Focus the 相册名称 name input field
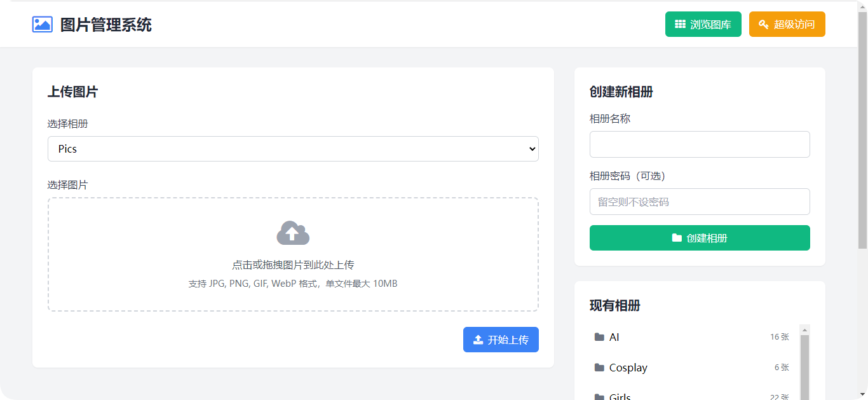Image resolution: width=868 pixels, height=400 pixels. [x=699, y=144]
